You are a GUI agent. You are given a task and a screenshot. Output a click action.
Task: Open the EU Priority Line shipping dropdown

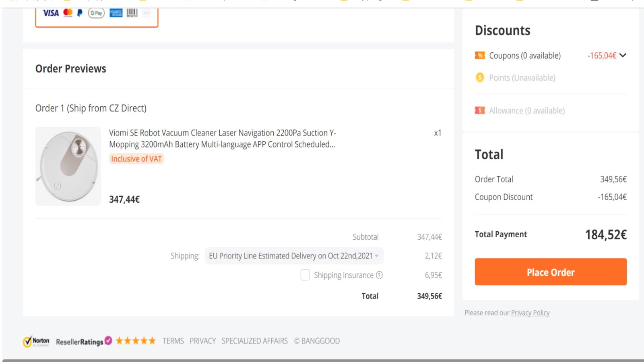pyautogui.click(x=294, y=256)
